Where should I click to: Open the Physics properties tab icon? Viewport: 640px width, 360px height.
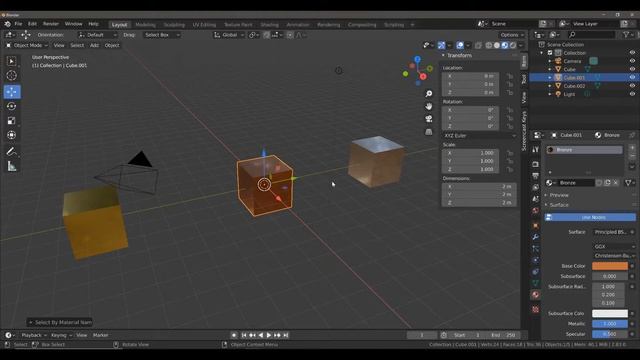tap(536, 260)
